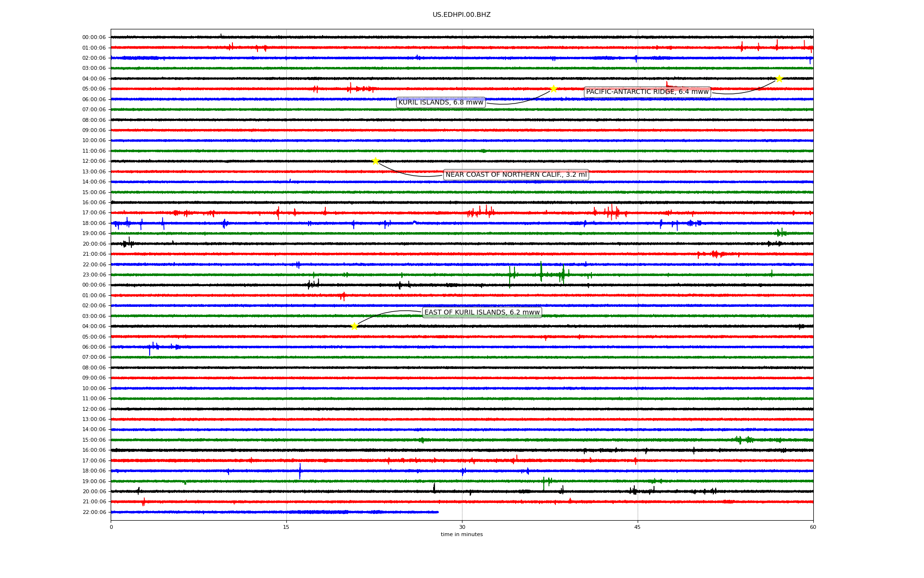924x578 pixels.
Task: Click the x-axis label 'time in minutes'
Action: 462,534
